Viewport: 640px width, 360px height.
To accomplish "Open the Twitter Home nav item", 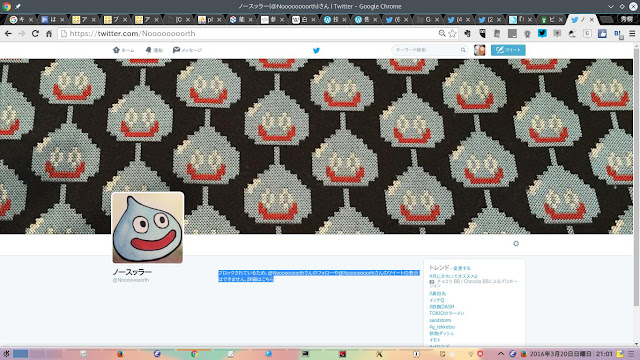I will pyautogui.click(x=124, y=50).
